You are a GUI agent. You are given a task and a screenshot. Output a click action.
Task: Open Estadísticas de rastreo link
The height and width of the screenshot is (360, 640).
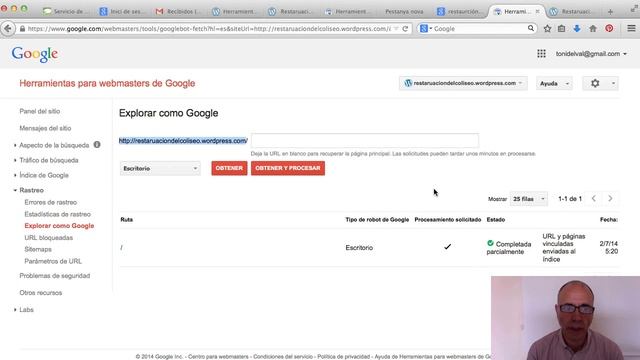pyautogui.click(x=58, y=214)
